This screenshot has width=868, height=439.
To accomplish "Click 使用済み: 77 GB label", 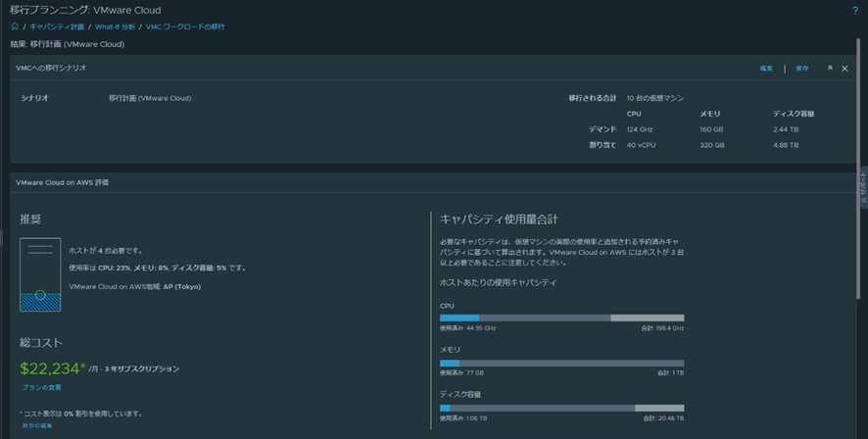I will 461,373.
